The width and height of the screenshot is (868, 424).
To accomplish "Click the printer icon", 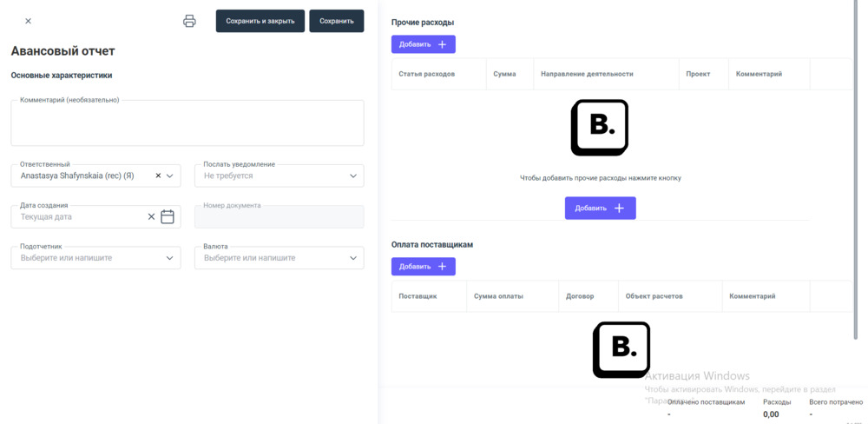I will (189, 21).
